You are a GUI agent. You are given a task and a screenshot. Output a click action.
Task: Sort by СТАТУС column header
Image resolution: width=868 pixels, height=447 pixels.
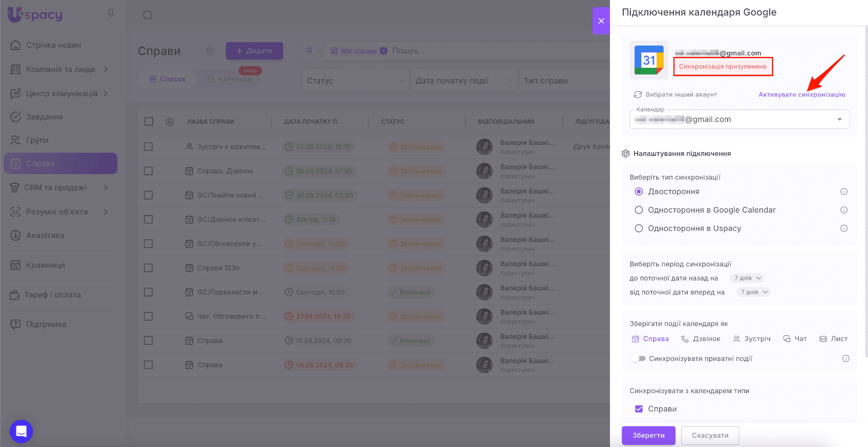click(x=393, y=122)
